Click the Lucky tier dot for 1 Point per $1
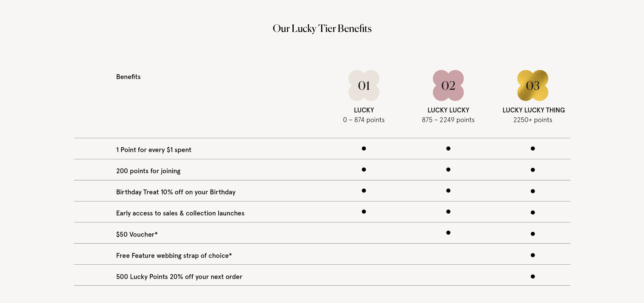The image size is (644, 303). pos(364,149)
